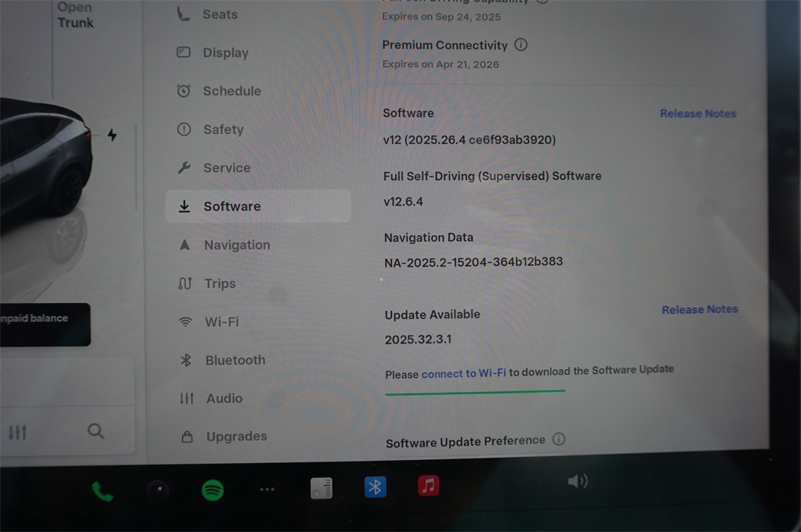Image resolution: width=801 pixels, height=532 pixels.
Task: Tap Open Trunk button
Action: click(75, 16)
